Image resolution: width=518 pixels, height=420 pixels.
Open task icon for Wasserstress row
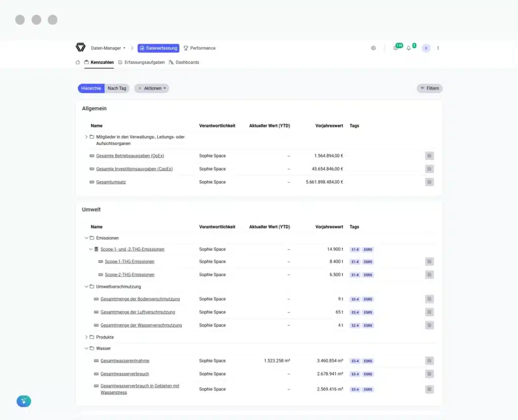pos(429,389)
